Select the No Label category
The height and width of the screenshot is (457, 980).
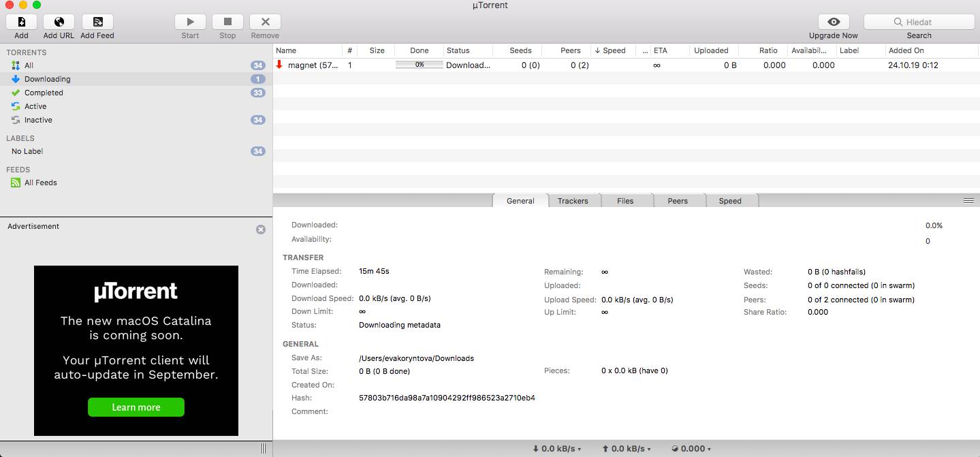(136, 151)
